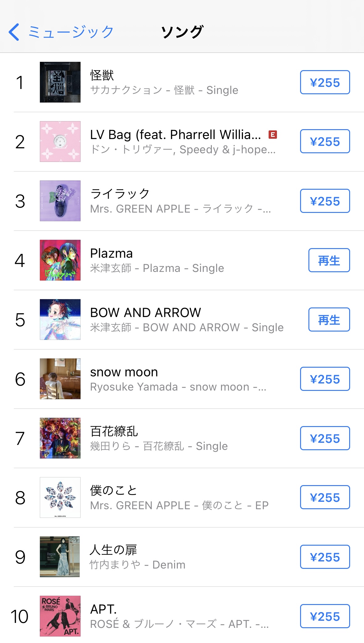The image size is (364, 643).
Task: Tap the ライラック song title
Action: click(120, 194)
